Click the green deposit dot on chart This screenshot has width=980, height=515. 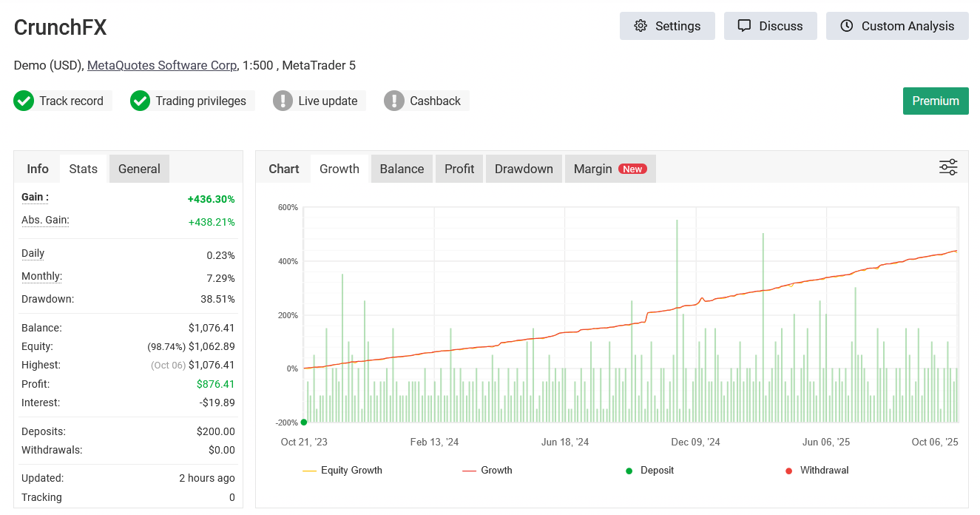pos(304,422)
